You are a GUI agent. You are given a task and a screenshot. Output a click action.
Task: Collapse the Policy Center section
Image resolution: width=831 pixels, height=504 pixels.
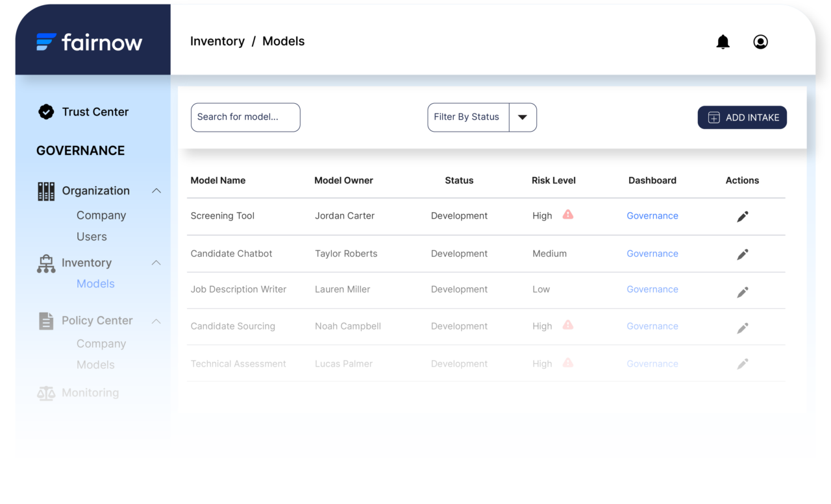click(156, 320)
